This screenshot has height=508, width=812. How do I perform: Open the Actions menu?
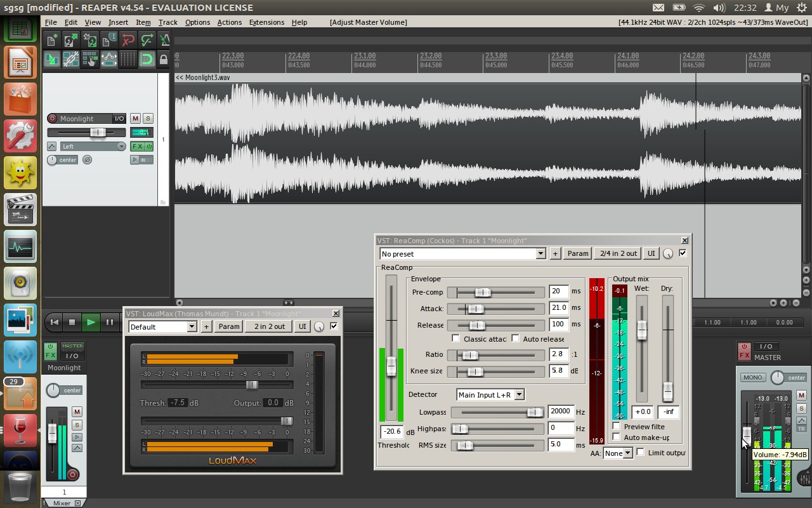(x=229, y=22)
